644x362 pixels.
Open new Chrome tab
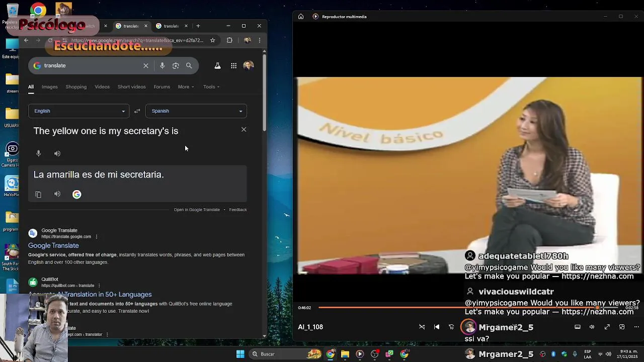click(x=198, y=26)
